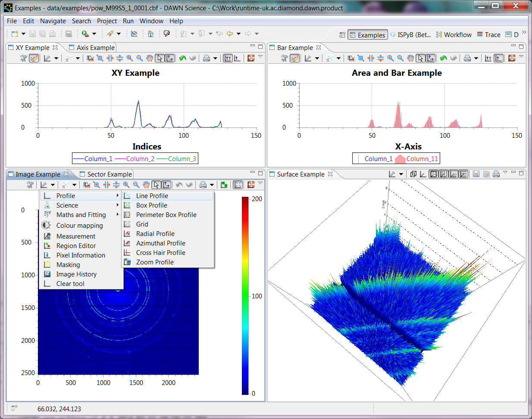
Task: Activate the hand pan tool in Bar Example
Action: click(410, 58)
